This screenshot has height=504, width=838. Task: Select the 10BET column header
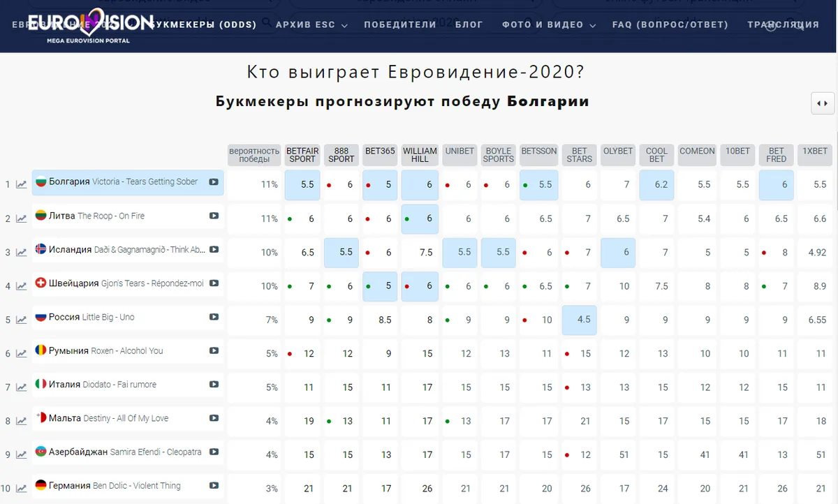point(737,155)
